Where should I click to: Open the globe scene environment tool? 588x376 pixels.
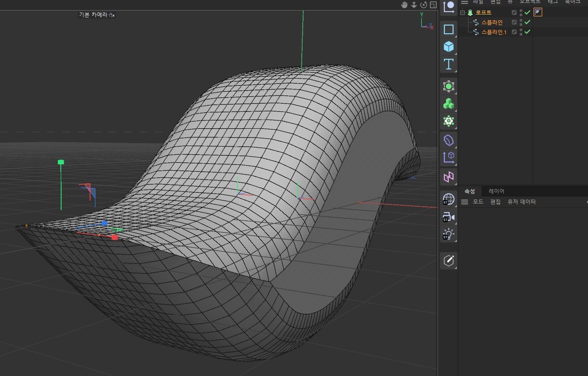[449, 199]
